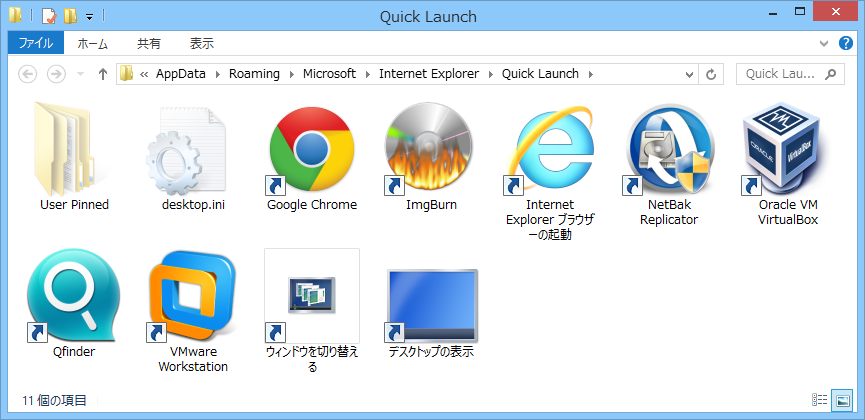Click the Qfinder name label

(74, 352)
